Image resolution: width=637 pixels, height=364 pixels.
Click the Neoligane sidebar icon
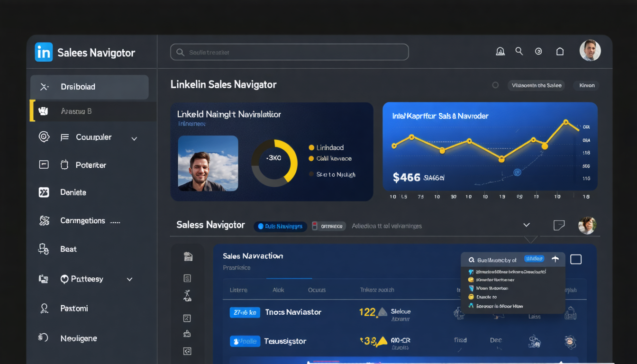43,337
